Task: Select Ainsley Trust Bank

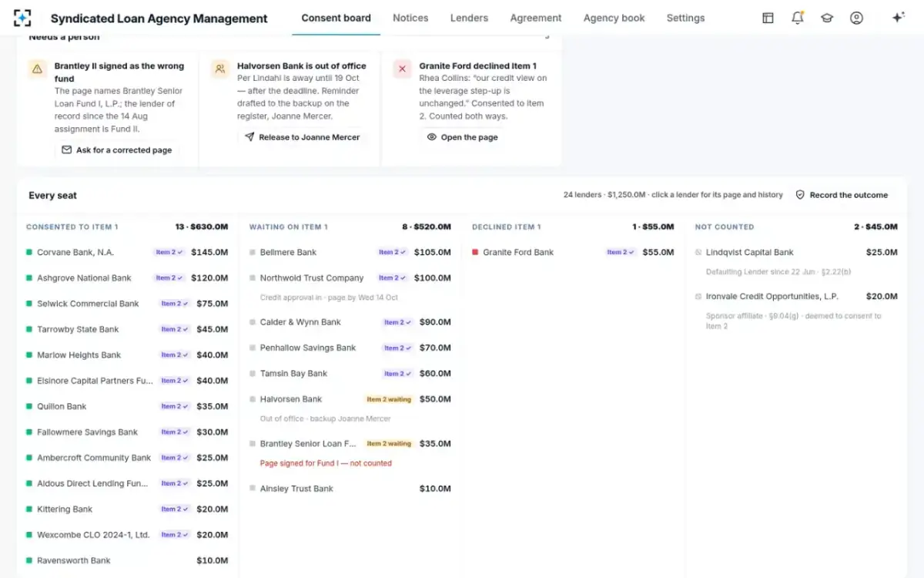Action: (x=350, y=489)
